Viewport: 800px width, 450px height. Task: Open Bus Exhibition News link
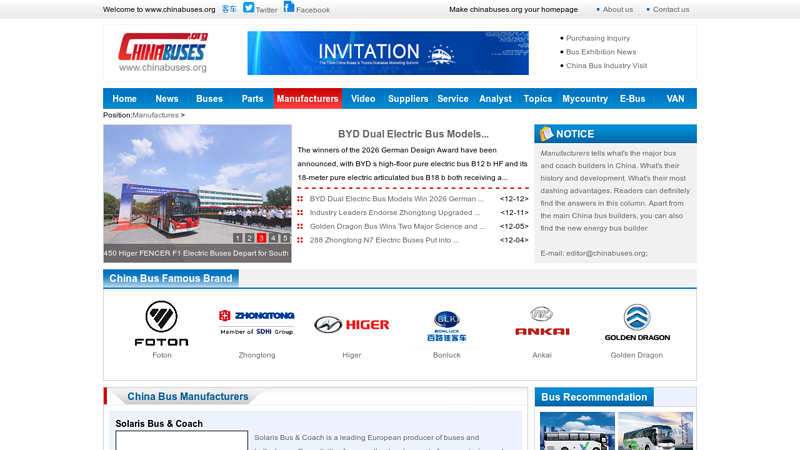(x=601, y=52)
